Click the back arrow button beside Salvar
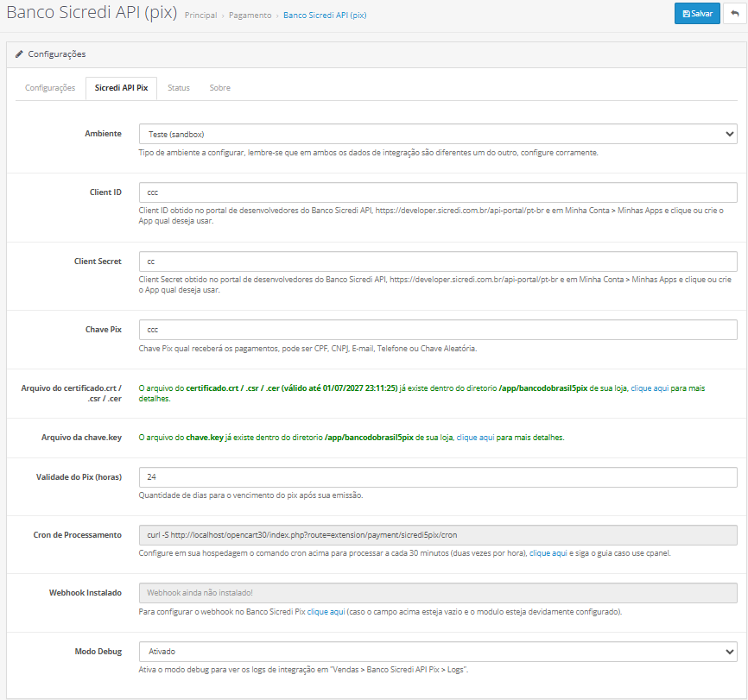Viewport: 748px width, 700px height. click(x=736, y=14)
